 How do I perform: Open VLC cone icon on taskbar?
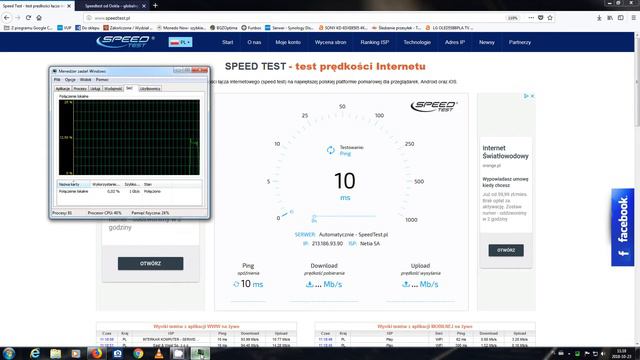(159, 353)
